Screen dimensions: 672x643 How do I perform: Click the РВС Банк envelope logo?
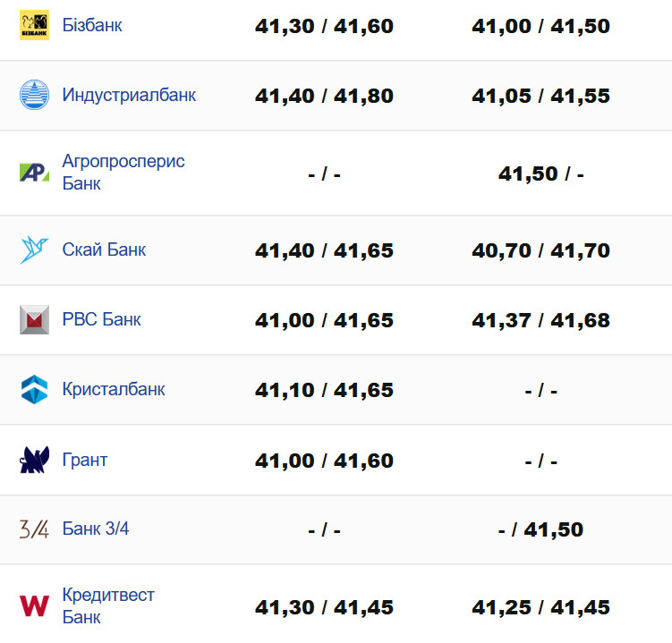pos(34,319)
